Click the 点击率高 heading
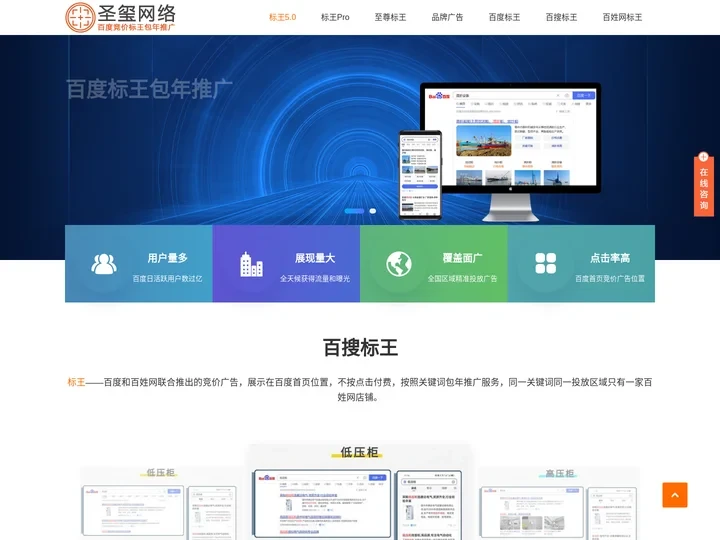The height and width of the screenshot is (540, 720). [x=610, y=258]
